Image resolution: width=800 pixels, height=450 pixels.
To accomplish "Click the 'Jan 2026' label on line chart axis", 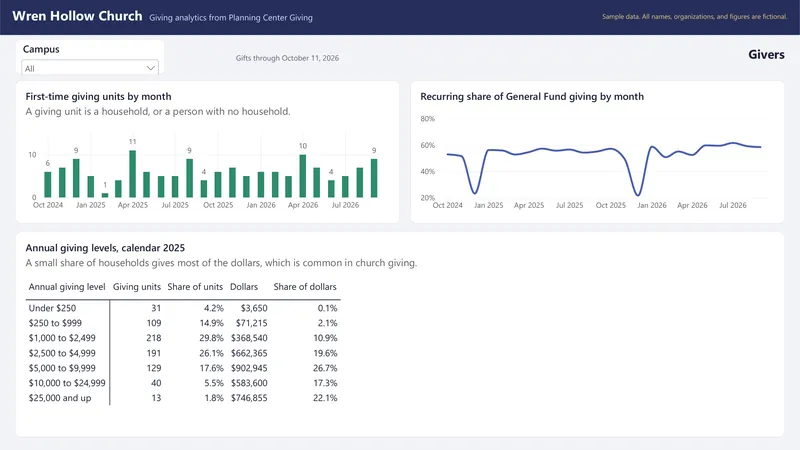I will [x=652, y=205].
